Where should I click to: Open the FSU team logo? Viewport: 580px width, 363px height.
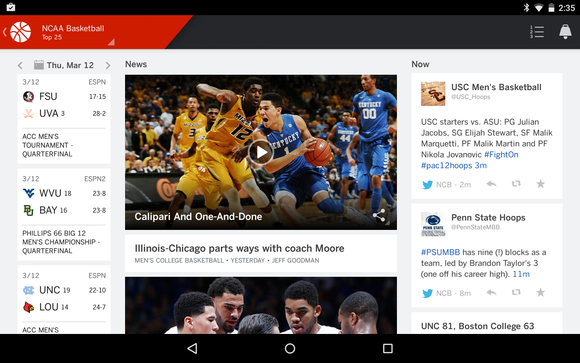[x=28, y=97]
